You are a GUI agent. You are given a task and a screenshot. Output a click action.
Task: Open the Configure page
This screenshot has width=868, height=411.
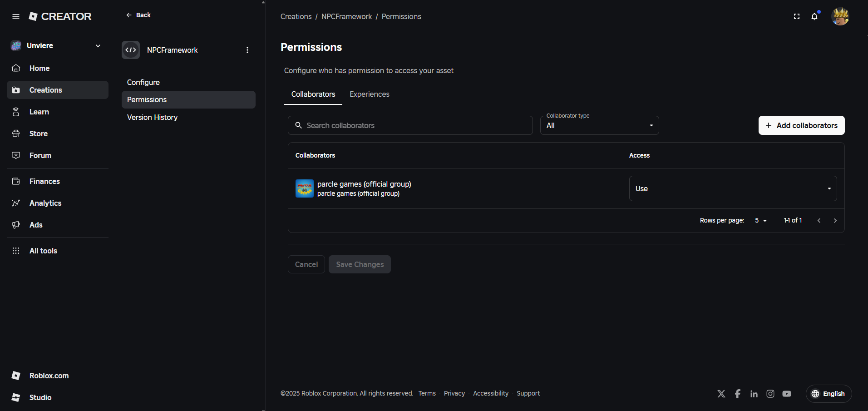coord(188,82)
